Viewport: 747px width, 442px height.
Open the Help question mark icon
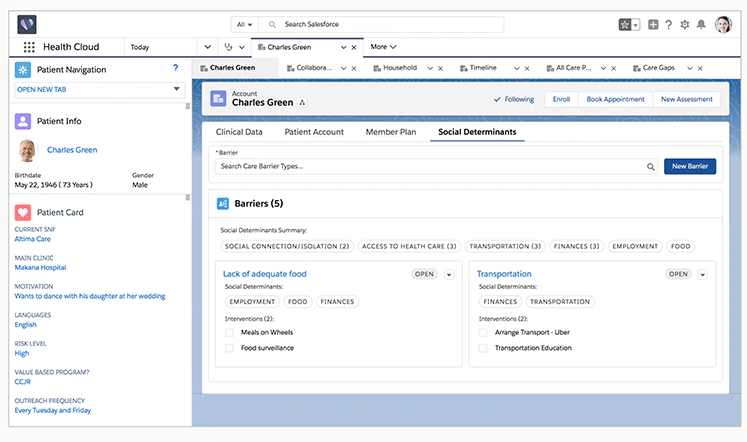pyautogui.click(x=668, y=24)
